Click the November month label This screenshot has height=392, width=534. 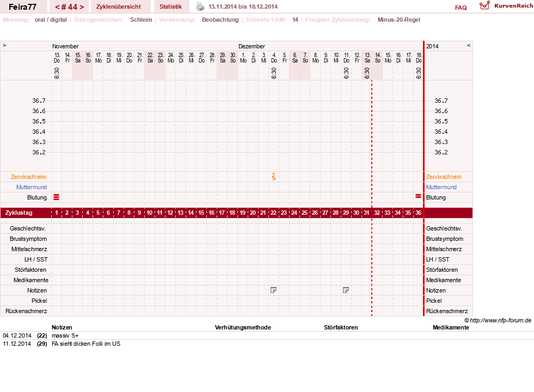point(65,46)
